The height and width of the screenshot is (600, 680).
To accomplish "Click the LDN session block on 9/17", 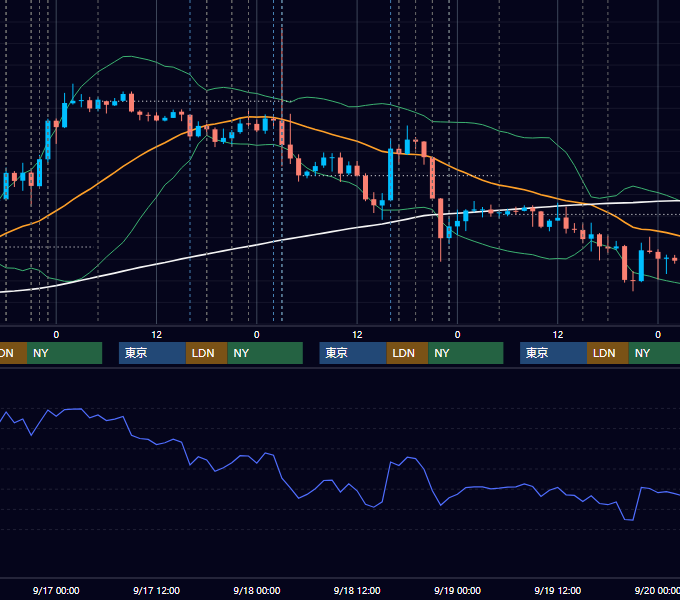I will 206,353.
